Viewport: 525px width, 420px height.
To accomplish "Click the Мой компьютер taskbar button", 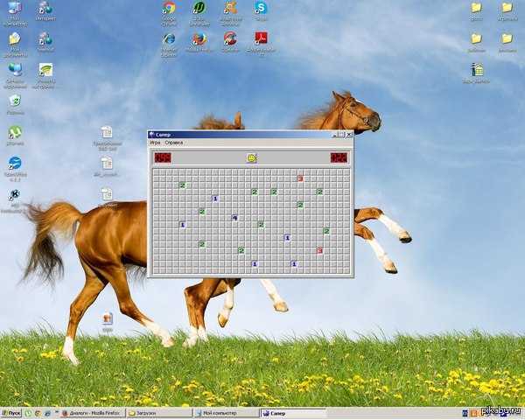I will pos(225,412).
